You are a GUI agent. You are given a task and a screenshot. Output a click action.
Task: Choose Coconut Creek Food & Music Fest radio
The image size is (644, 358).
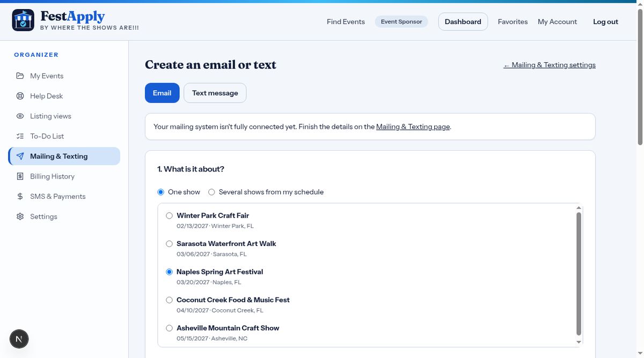coord(170,300)
